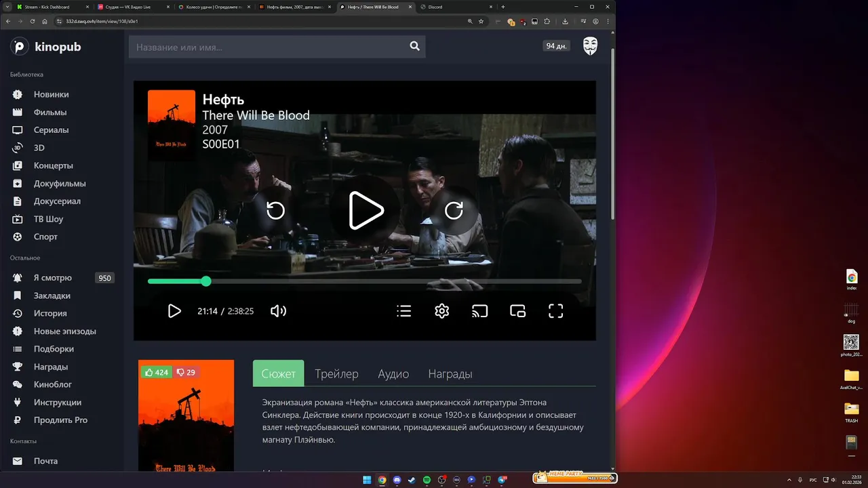Screen dimensions: 868x488
Task: Open Почта contact link
Action: pyautogui.click(x=45, y=461)
